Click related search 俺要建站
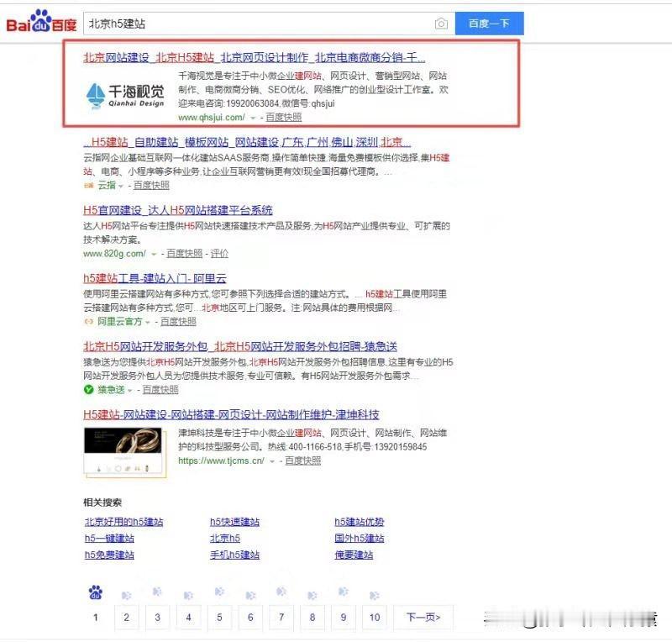The height and width of the screenshot is (642, 672). click(354, 555)
